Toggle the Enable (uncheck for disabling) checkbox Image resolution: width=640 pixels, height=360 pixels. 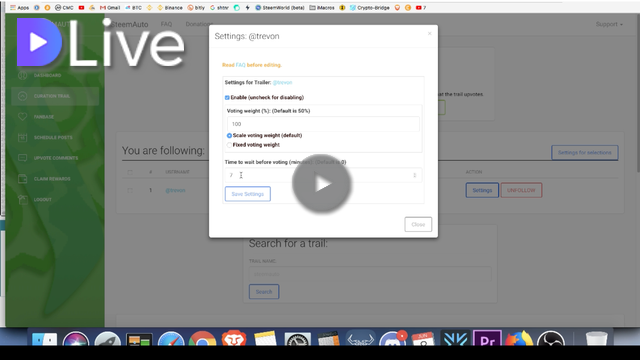(x=227, y=98)
